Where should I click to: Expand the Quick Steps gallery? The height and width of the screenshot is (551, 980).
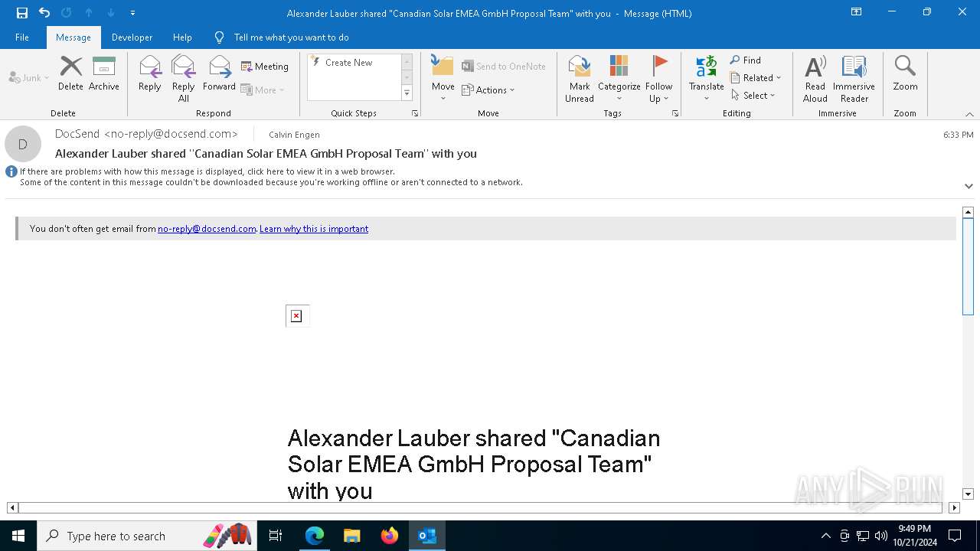point(407,93)
